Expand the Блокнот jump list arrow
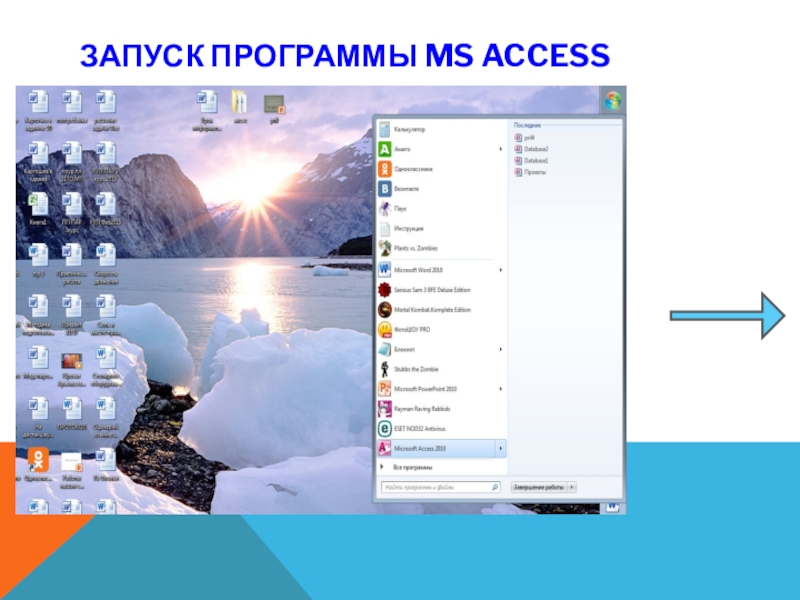 point(501,349)
